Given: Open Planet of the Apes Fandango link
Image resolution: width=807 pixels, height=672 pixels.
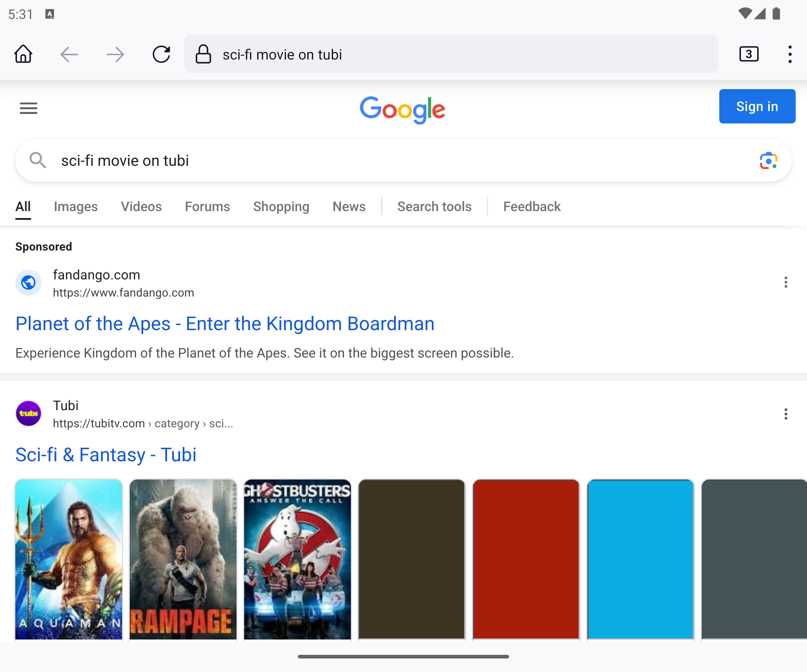Looking at the screenshot, I should click(x=225, y=324).
